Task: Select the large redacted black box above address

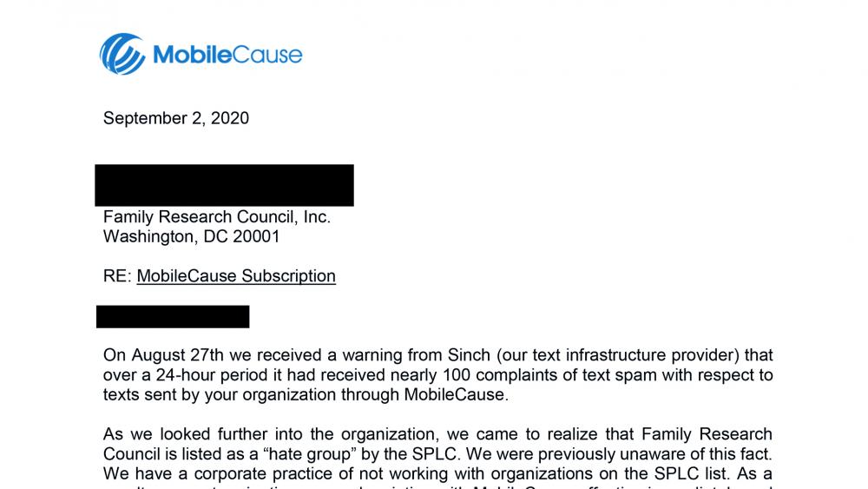Action: pos(224,185)
